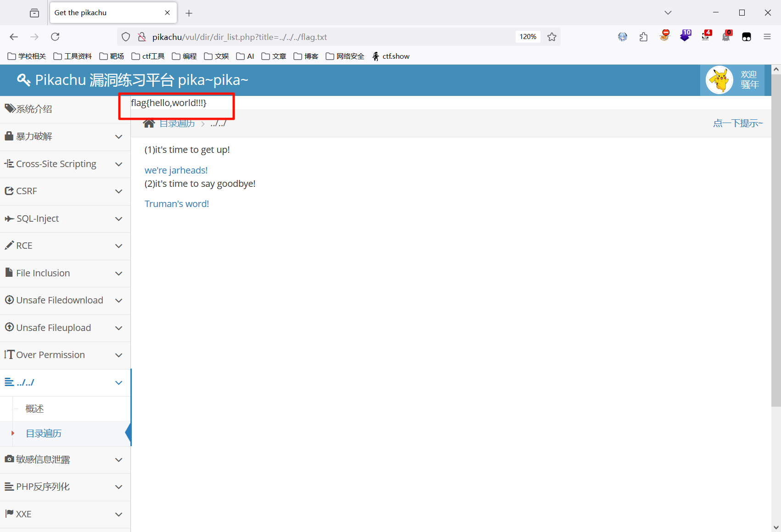This screenshot has width=781, height=532.
Task: Open the list all tabs dropdown
Action: pos(668,13)
